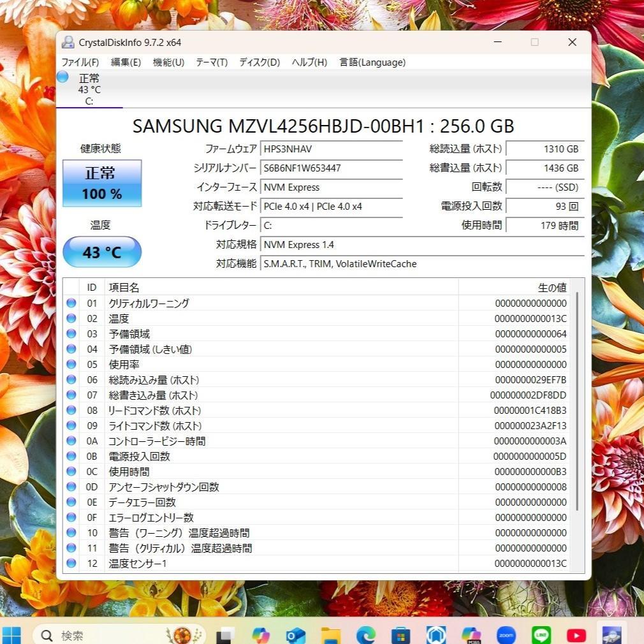Click the 正常 100% health status button
Image resolution: width=644 pixels, height=644 pixels.
tap(101, 184)
